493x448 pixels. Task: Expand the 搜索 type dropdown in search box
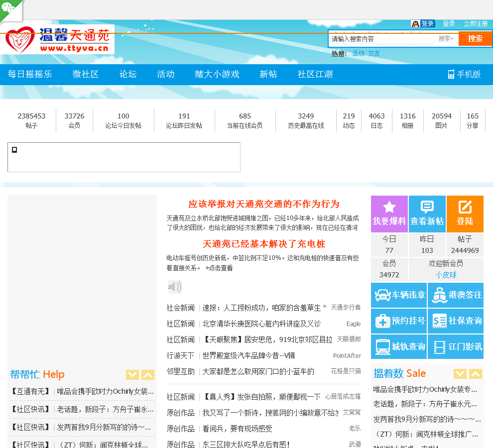pos(446,38)
